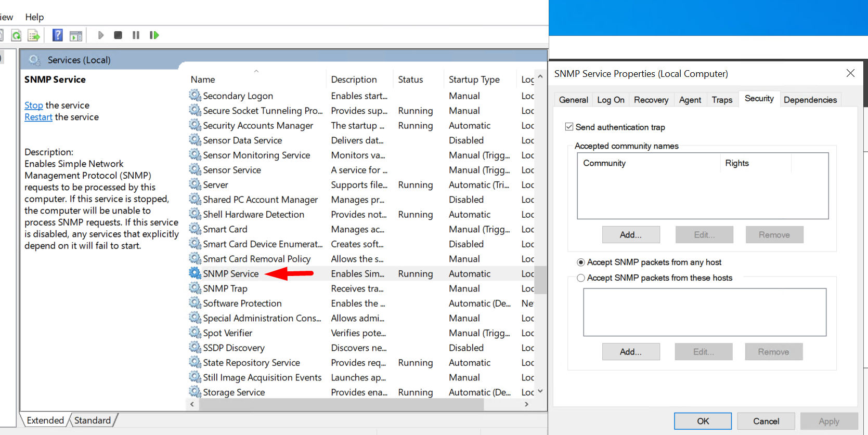Click the gear icon beside SNMP Trap
This screenshot has width=868, height=435.
pyautogui.click(x=195, y=288)
